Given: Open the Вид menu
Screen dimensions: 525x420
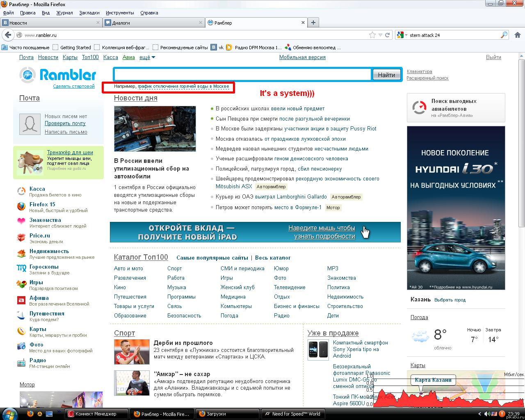Looking at the screenshot, I should pos(46,13).
